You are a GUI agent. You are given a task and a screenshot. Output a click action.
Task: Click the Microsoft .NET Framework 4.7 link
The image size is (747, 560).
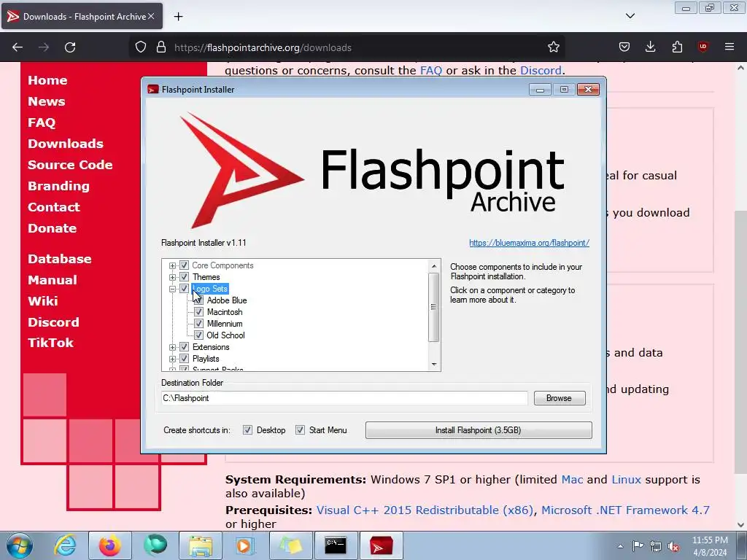[625, 510]
